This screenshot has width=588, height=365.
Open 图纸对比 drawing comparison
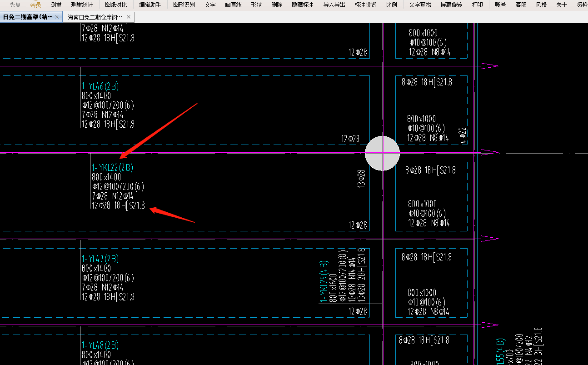point(116,5)
